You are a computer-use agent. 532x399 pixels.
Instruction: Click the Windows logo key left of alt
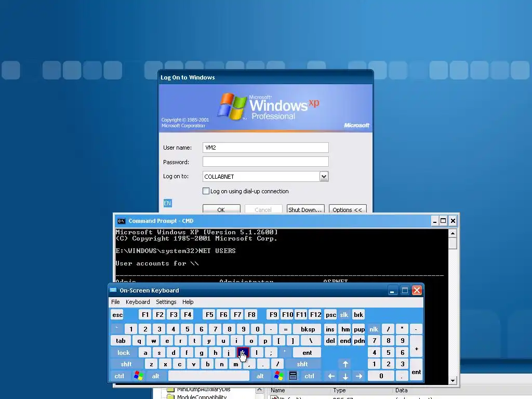[138, 376]
